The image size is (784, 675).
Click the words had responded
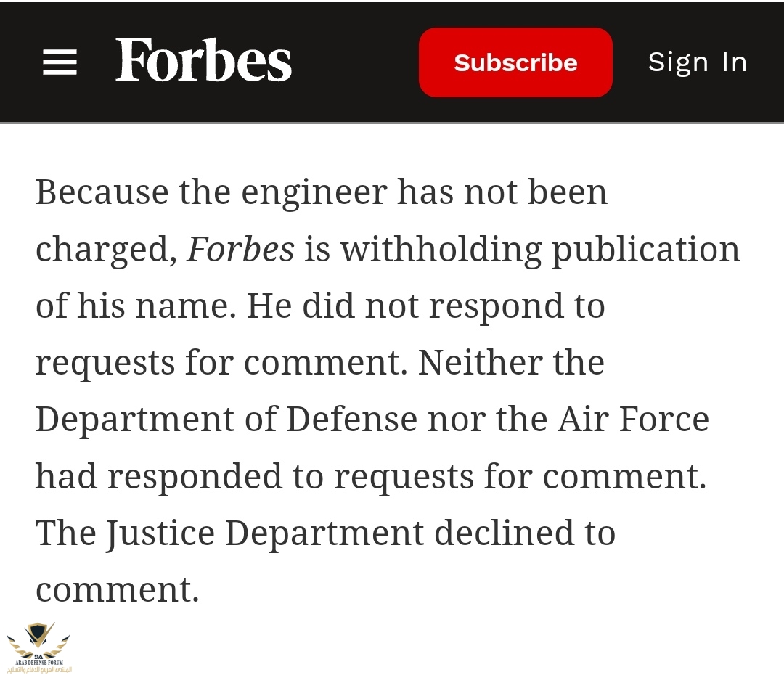tap(160, 478)
